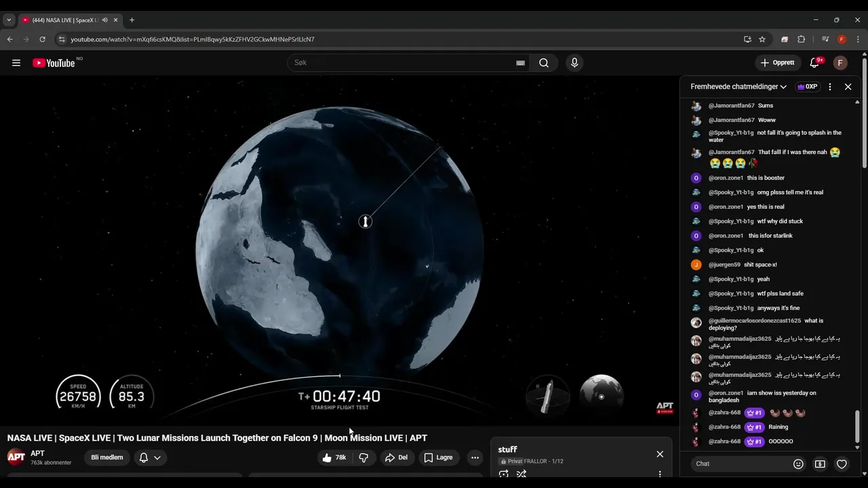Dislike the video with thumbs down

363,457
